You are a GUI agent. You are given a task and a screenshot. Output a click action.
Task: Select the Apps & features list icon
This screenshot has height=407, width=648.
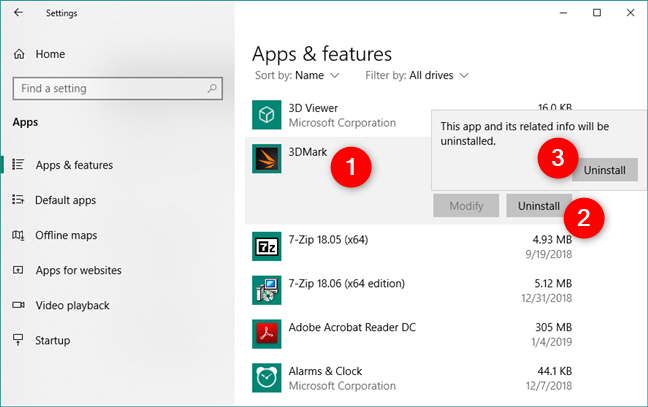18,164
